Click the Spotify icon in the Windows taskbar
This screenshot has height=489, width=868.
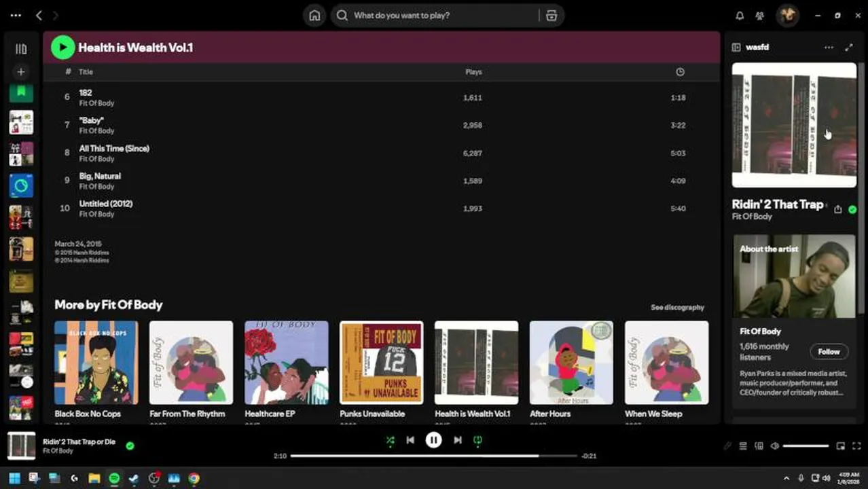[x=114, y=479]
